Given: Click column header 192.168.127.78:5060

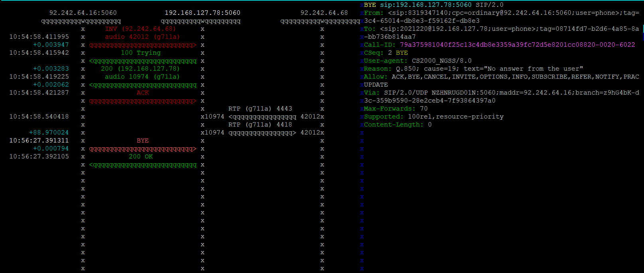Looking at the screenshot, I should pyautogui.click(x=203, y=13).
